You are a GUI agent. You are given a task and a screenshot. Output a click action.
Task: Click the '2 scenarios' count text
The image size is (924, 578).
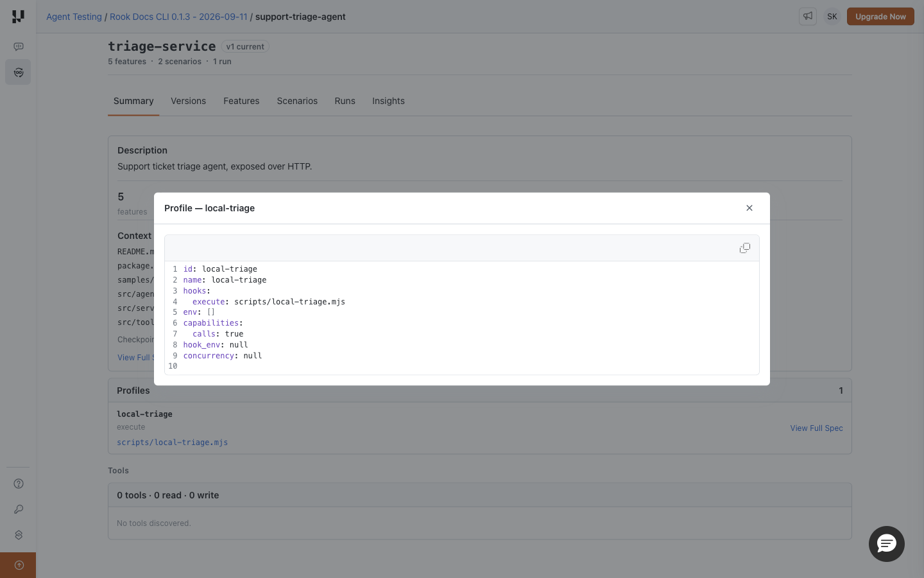(180, 62)
